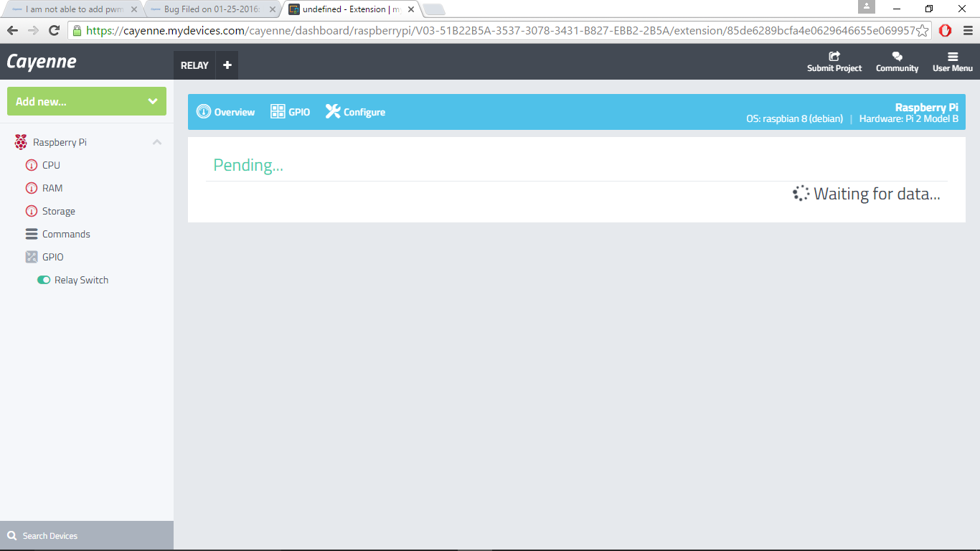Click the red Opera extension icon
980x551 pixels.
click(946, 30)
